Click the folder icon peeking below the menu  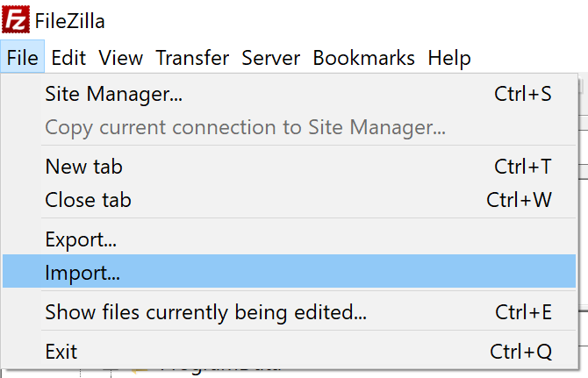click(x=140, y=371)
